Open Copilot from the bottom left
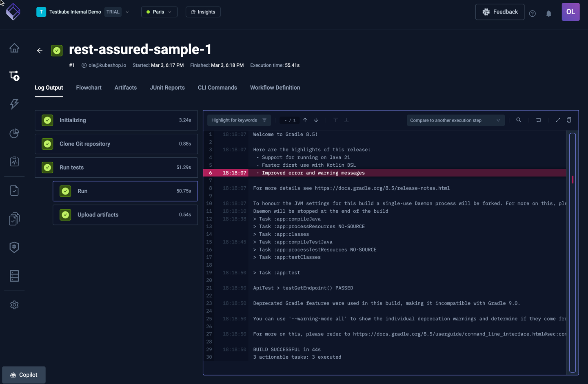This screenshot has width=588, height=384. pyautogui.click(x=23, y=375)
